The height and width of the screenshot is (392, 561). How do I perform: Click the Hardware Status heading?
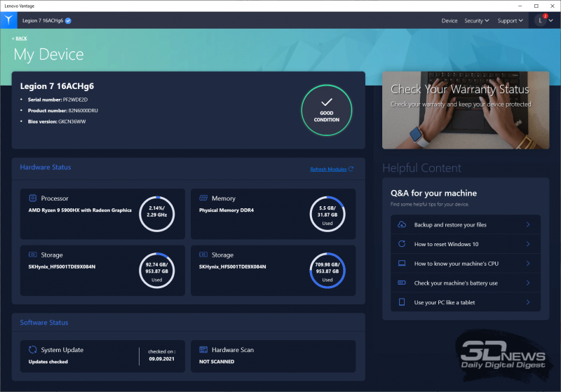[46, 167]
